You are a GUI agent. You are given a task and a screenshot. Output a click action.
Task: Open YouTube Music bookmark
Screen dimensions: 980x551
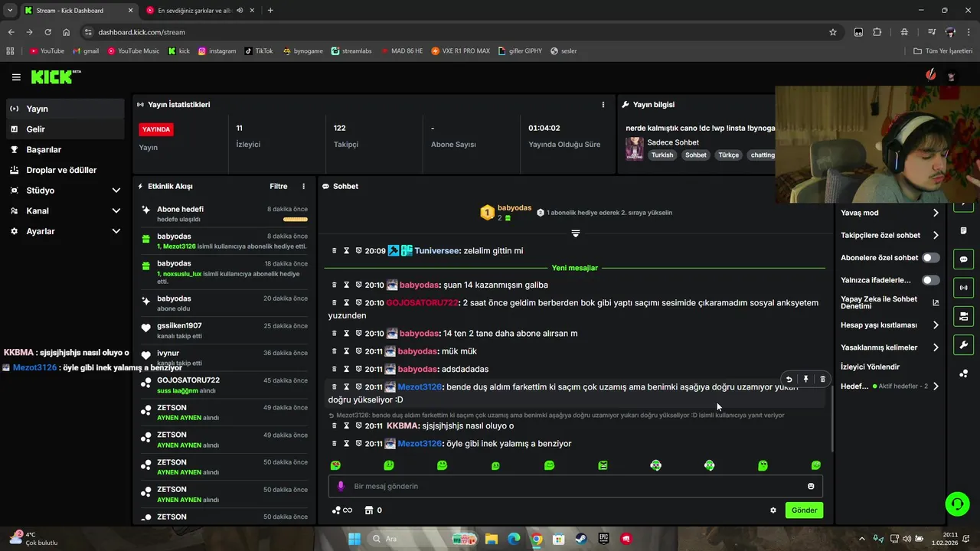click(134, 51)
